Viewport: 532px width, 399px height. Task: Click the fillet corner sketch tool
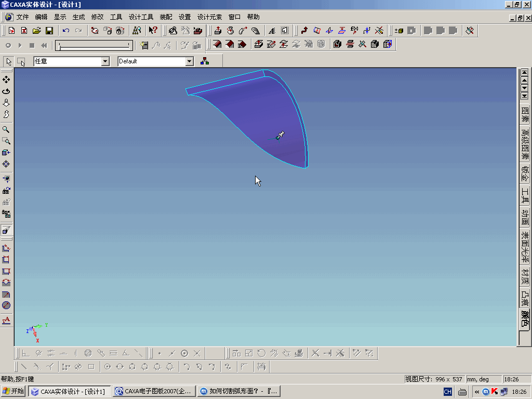[x=244, y=367]
